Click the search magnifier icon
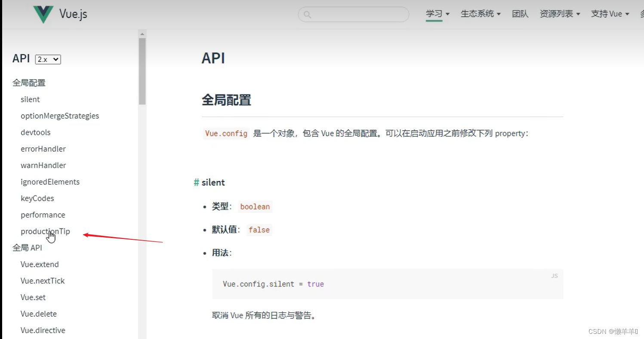Viewport: 644px width, 339px height. (x=308, y=15)
